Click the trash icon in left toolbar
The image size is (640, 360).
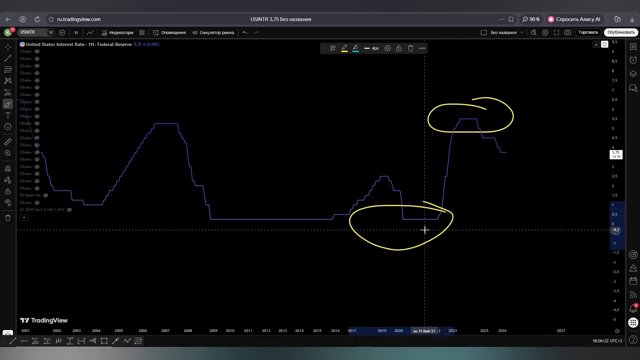(x=8, y=218)
